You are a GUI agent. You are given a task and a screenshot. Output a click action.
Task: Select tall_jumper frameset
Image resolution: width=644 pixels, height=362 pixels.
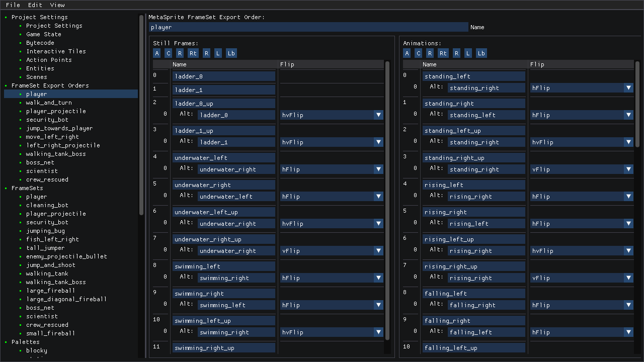(x=45, y=248)
